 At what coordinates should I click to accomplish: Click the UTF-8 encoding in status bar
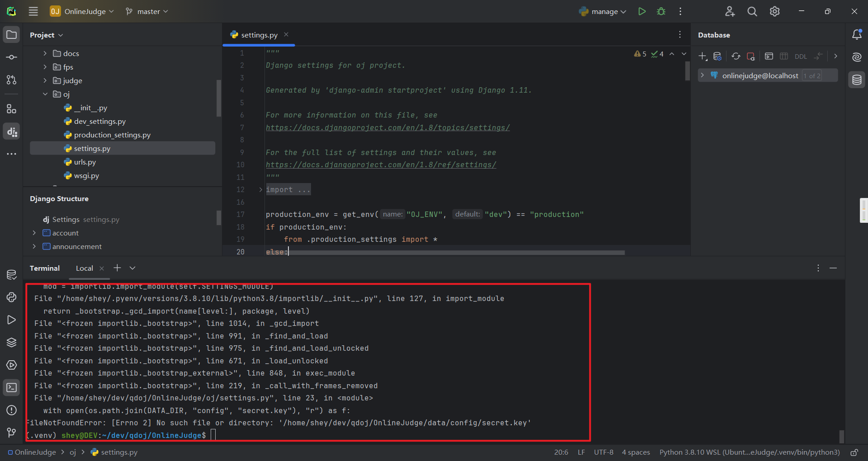(x=604, y=452)
